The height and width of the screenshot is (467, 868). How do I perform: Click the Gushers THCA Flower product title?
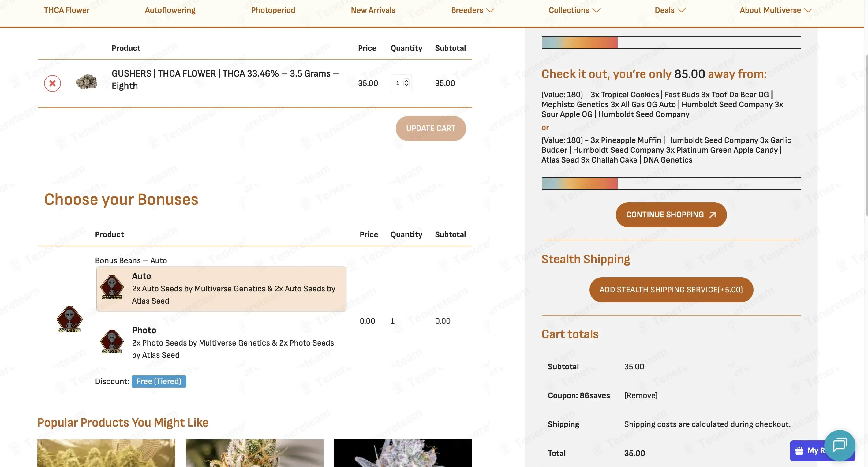[225, 80]
